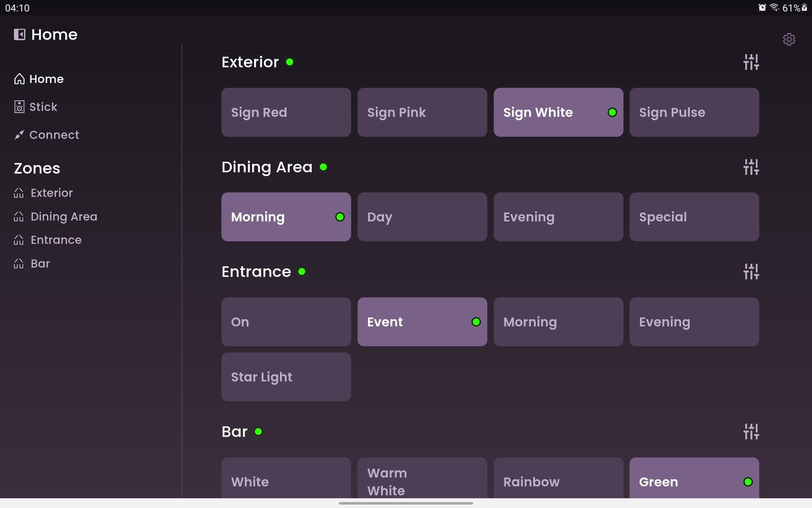Click the Stick speaker icon
812x508 pixels.
coord(19,107)
